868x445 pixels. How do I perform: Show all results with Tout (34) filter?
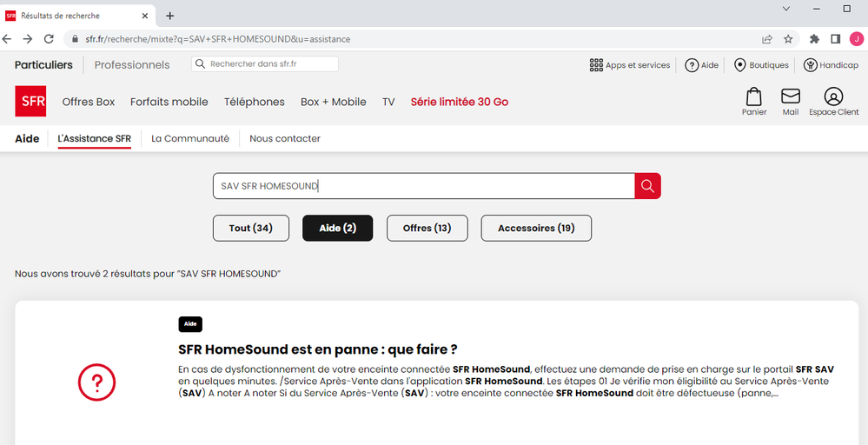(251, 228)
